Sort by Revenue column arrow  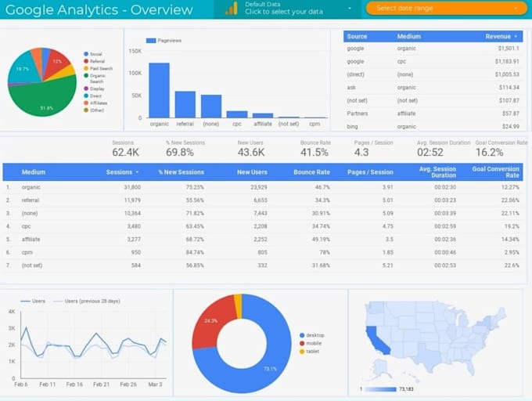[516, 36]
